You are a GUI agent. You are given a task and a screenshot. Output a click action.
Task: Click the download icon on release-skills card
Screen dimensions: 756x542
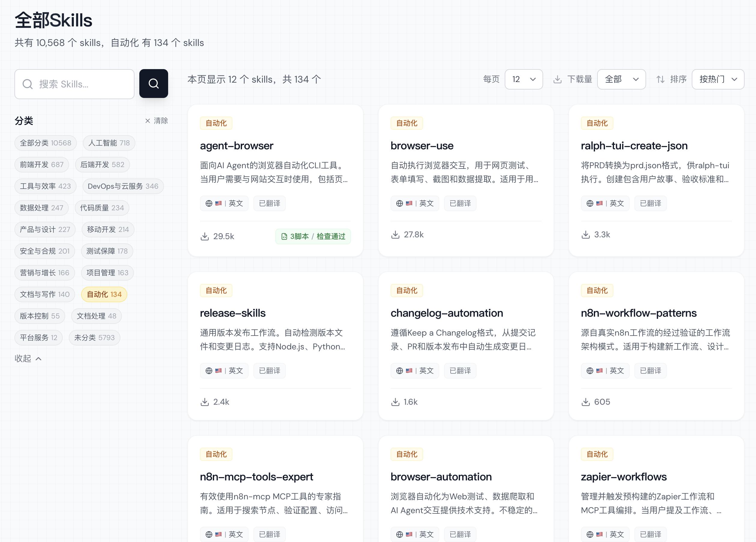point(205,402)
